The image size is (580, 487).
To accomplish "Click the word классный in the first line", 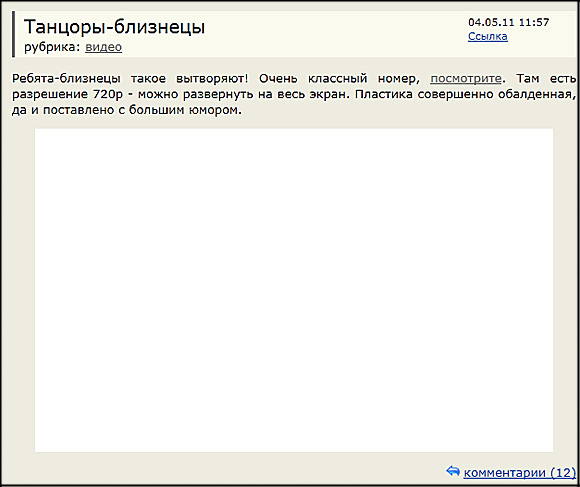I will pyautogui.click(x=338, y=78).
